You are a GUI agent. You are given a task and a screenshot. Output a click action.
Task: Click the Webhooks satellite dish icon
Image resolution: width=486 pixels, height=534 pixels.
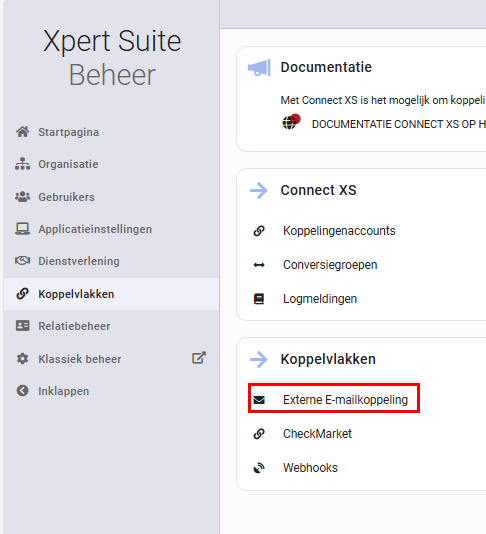[259, 468]
